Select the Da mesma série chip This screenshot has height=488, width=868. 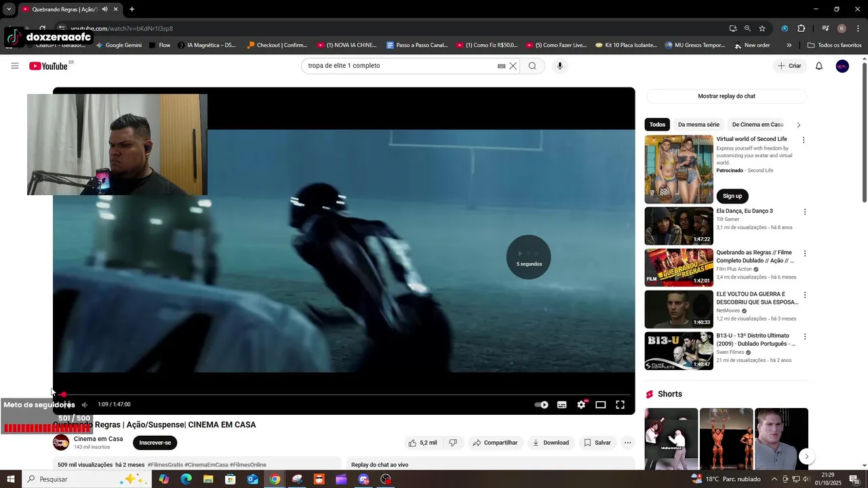point(698,125)
